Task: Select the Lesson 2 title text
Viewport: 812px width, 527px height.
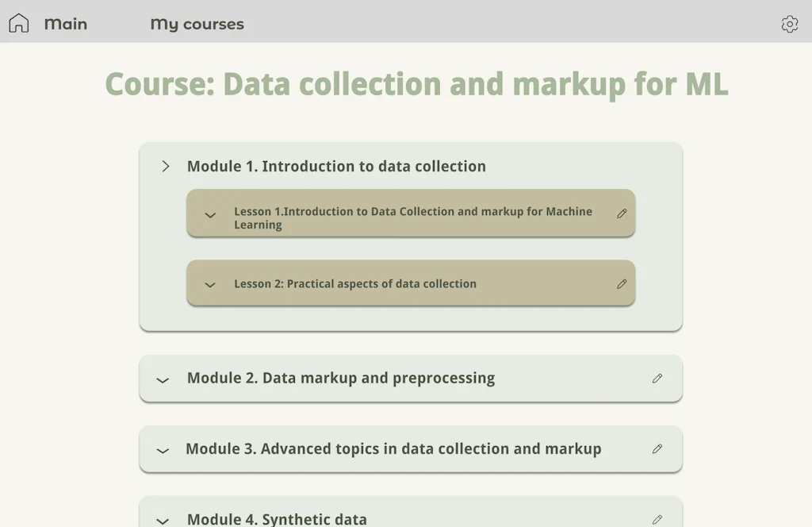Action: click(x=354, y=283)
